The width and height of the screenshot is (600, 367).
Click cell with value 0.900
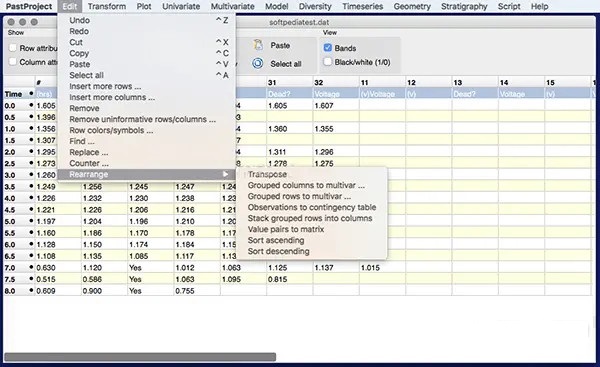click(104, 291)
